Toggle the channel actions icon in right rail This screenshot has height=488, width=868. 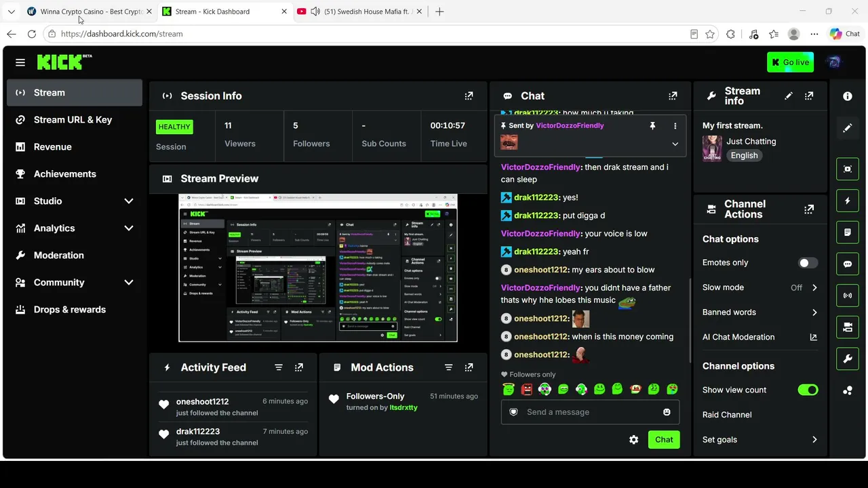pyautogui.click(x=848, y=327)
